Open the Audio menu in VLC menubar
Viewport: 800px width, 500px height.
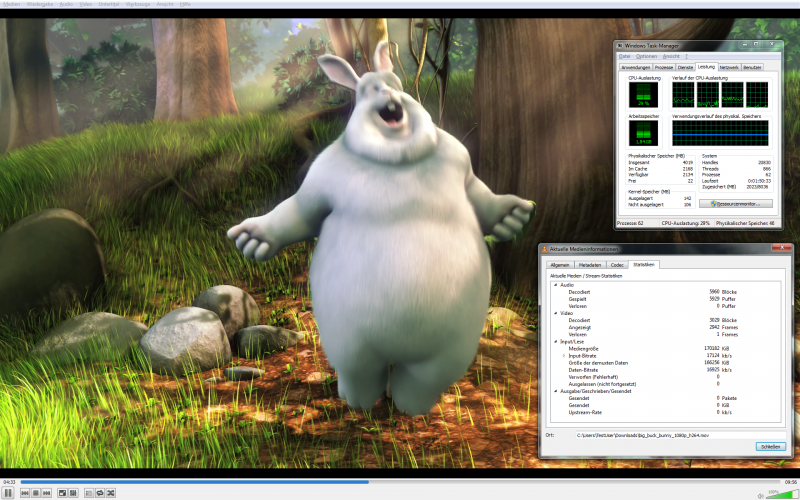pos(66,4)
